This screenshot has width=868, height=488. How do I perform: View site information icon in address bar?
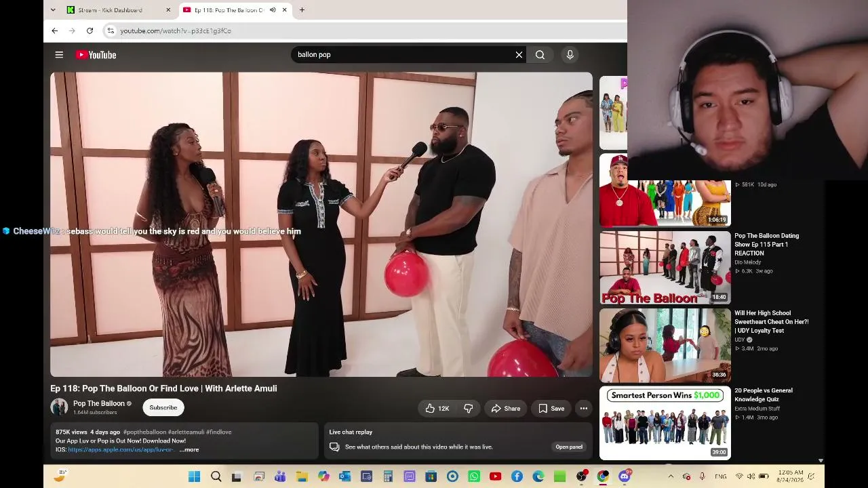pyautogui.click(x=111, y=30)
